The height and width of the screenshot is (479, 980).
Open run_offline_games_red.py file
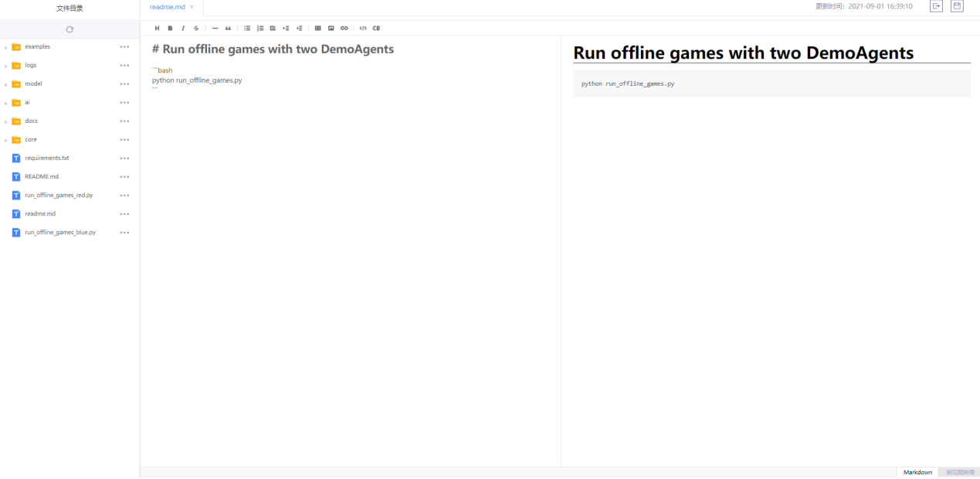pos(59,195)
